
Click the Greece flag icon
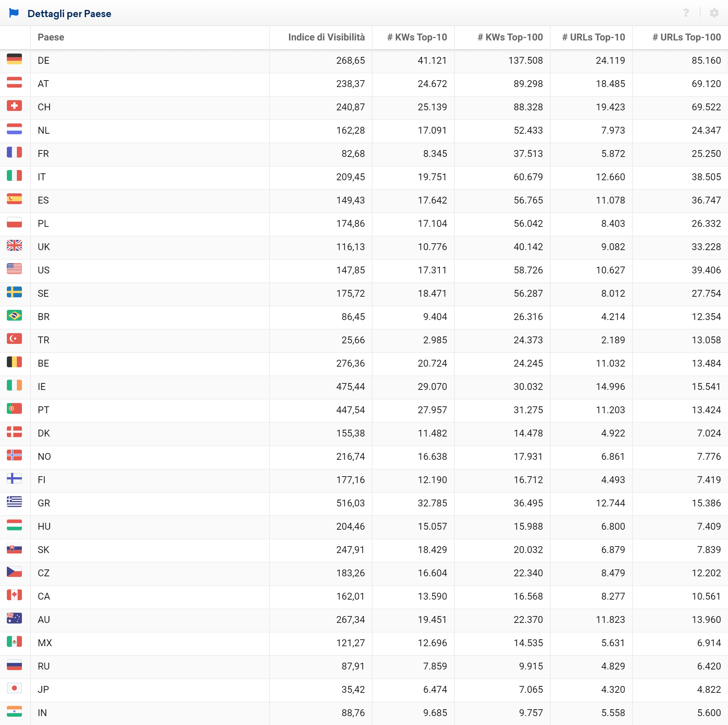click(14, 502)
